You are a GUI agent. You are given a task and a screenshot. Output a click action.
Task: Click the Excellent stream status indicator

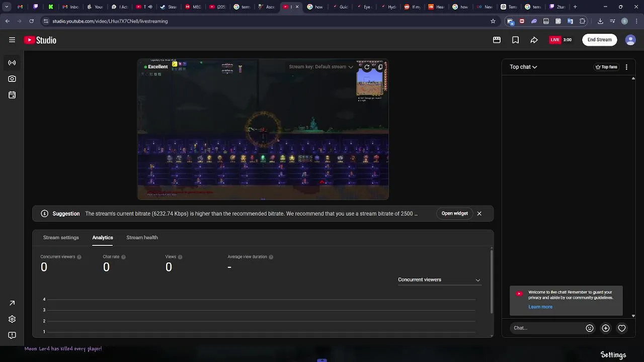155,67
